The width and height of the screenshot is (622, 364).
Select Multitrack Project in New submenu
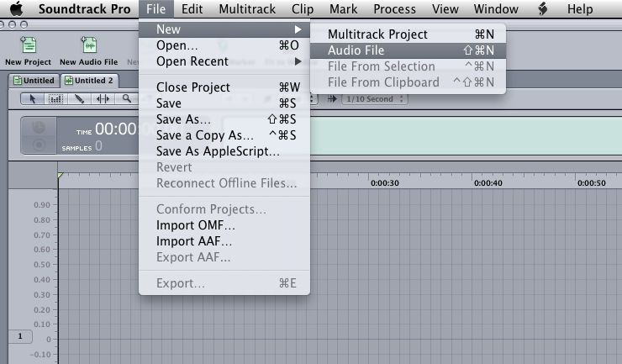click(408, 34)
